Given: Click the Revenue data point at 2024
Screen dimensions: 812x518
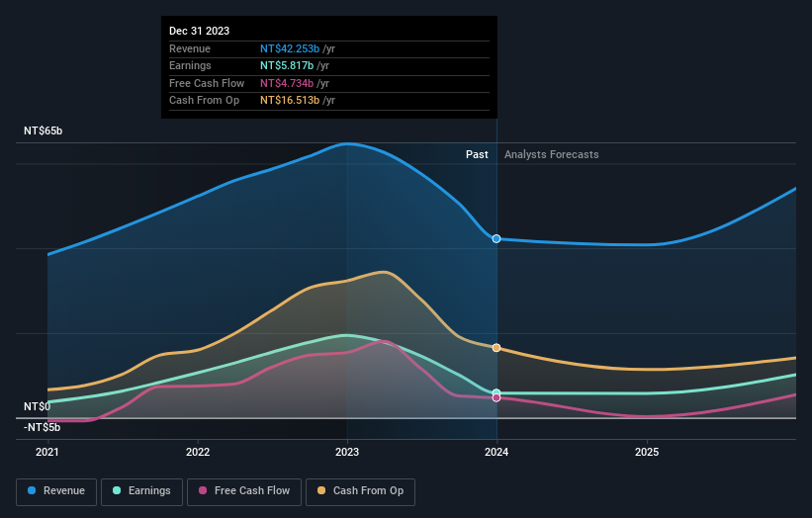Looking at the screenshot, I should click(x=496, y=238).
